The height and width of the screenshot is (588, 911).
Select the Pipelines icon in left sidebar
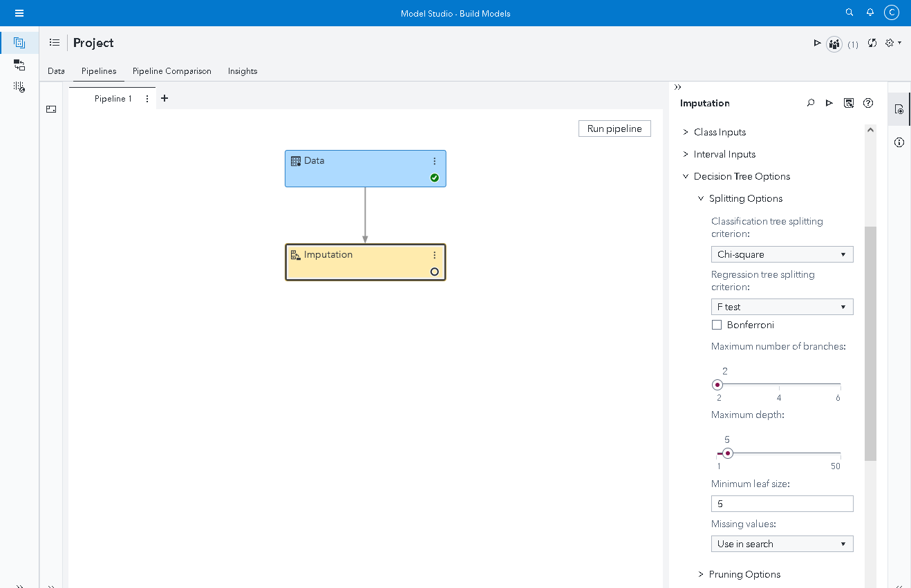click(x=19, y=42)
